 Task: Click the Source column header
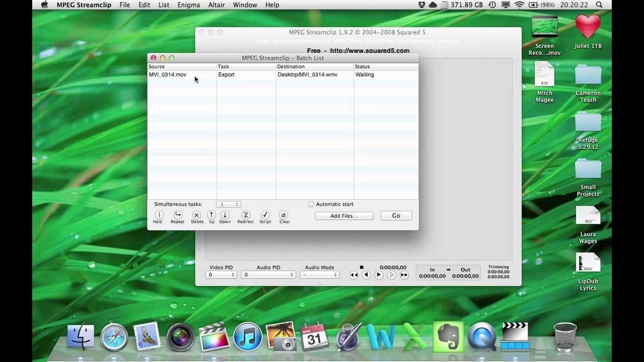182,66
